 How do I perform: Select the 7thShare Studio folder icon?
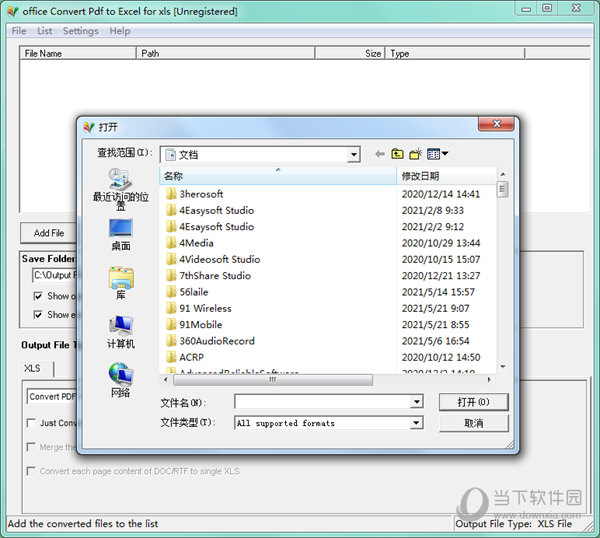pos(171,276)
